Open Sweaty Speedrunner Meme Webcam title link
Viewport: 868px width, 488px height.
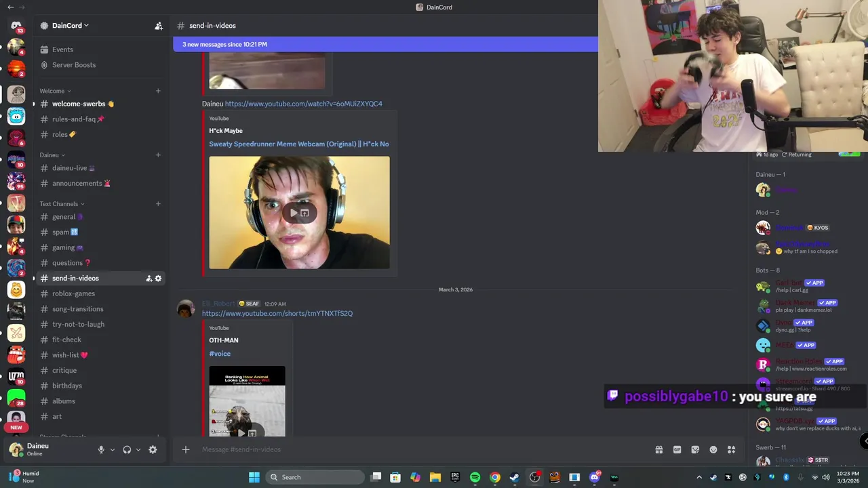(299, 144)
